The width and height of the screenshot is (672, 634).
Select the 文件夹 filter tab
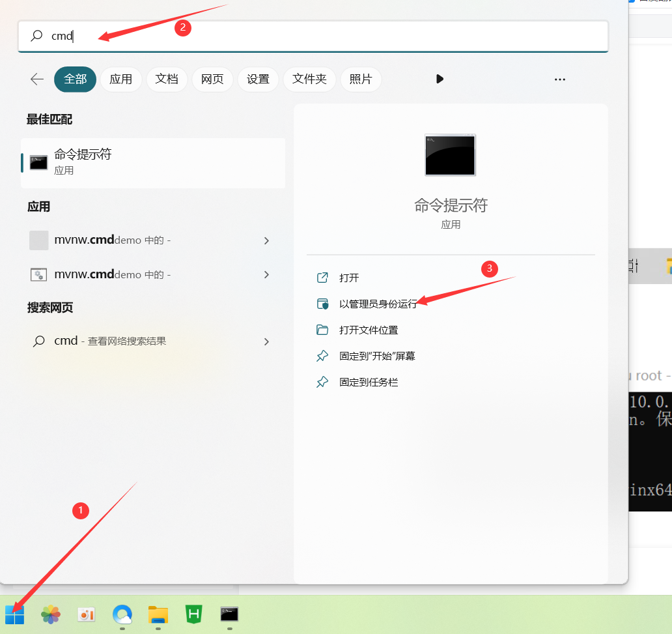(x=309, y=79)
